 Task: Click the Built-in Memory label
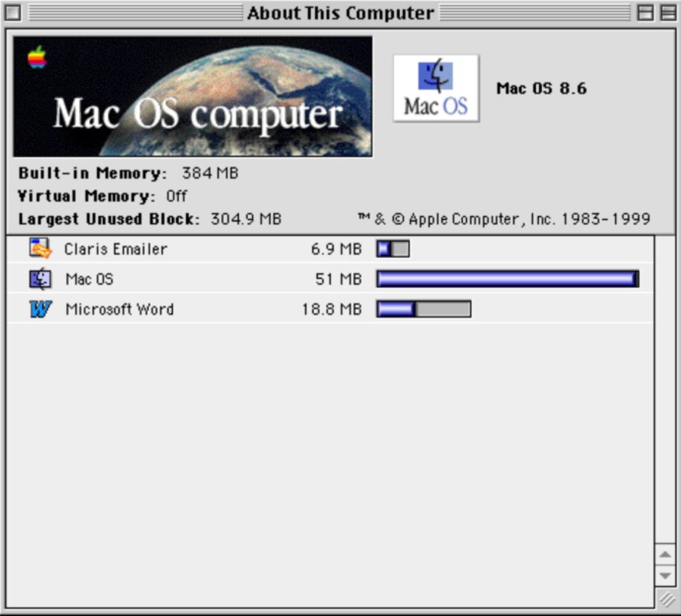pos(93,173)
